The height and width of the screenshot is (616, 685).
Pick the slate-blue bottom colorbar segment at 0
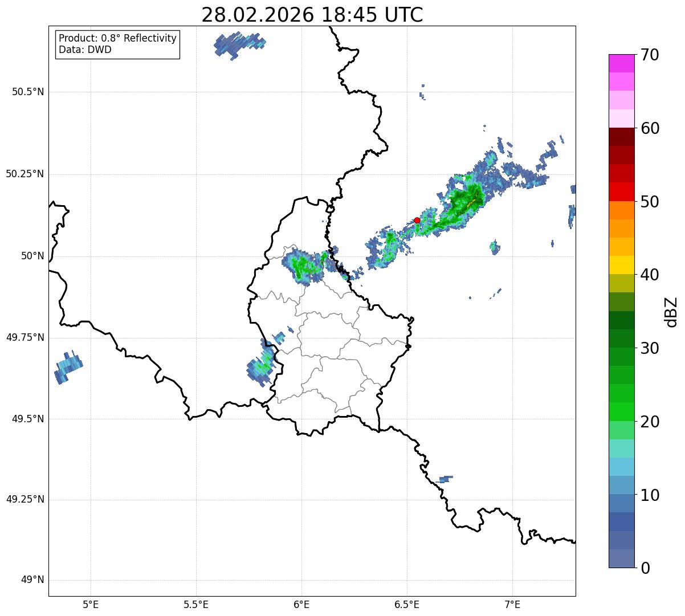tap(622, 558)
